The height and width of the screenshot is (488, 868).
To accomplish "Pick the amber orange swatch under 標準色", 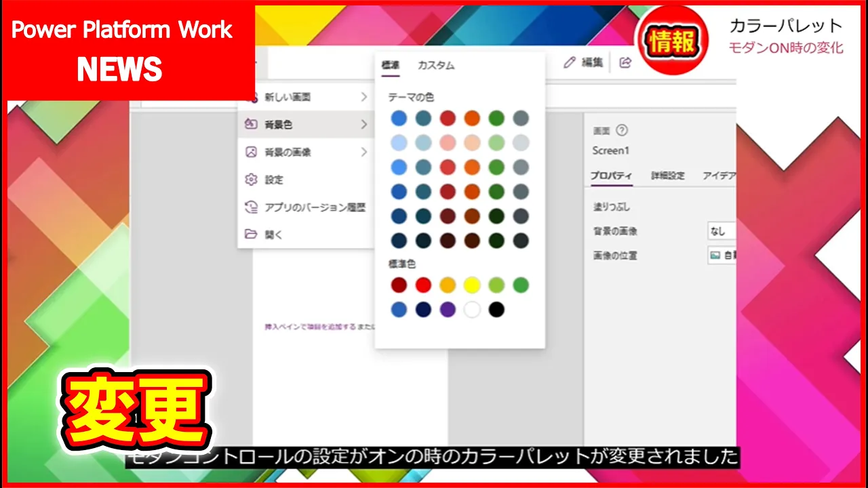I will pyautogui.click(x=448, y=285).
